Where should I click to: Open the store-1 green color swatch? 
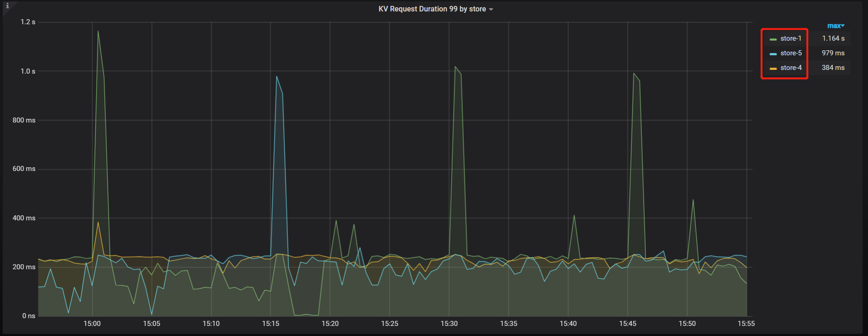(x=773, y=39)
